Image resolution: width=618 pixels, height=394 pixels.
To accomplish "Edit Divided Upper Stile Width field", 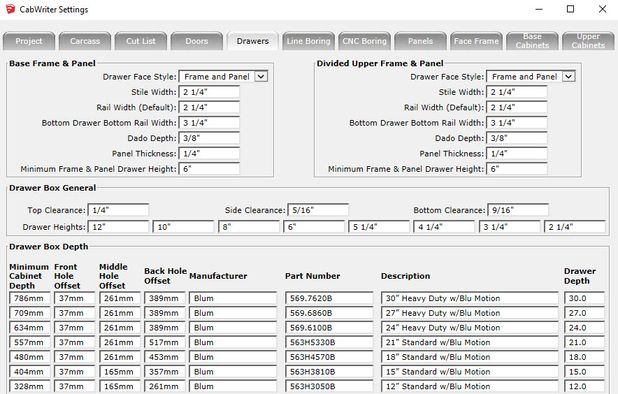I will coord(517,92).
